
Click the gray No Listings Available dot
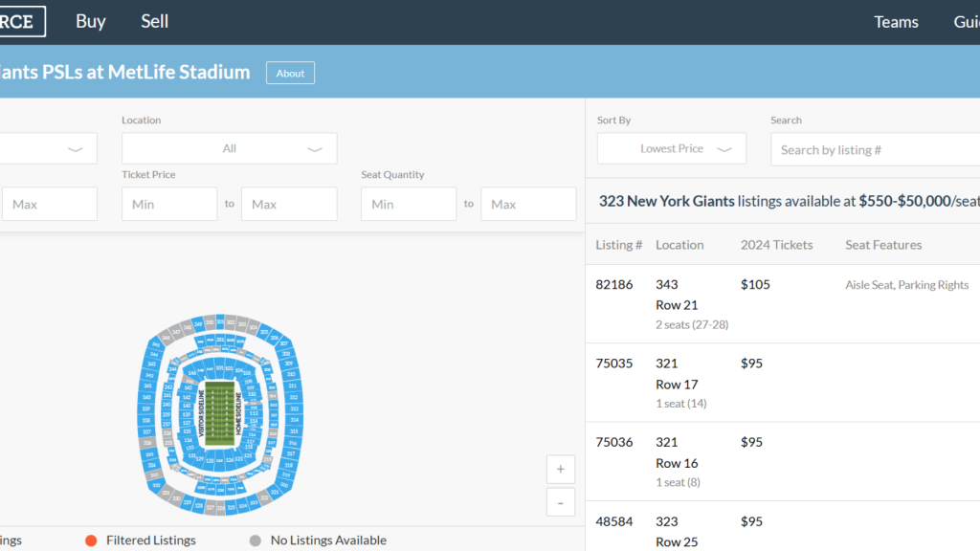click(255, 540)
